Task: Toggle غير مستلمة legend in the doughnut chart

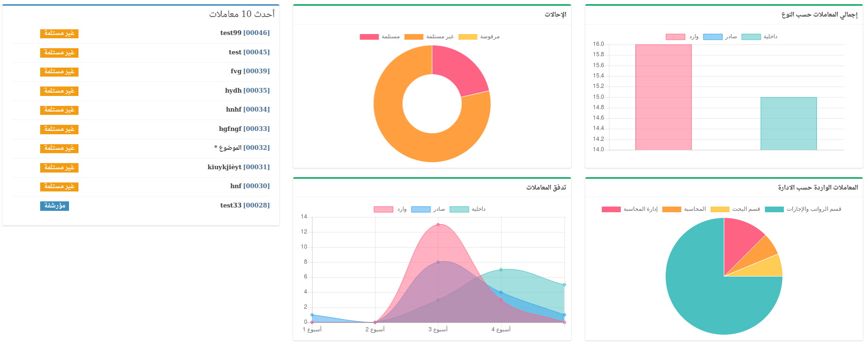Action: click(429, 37)
